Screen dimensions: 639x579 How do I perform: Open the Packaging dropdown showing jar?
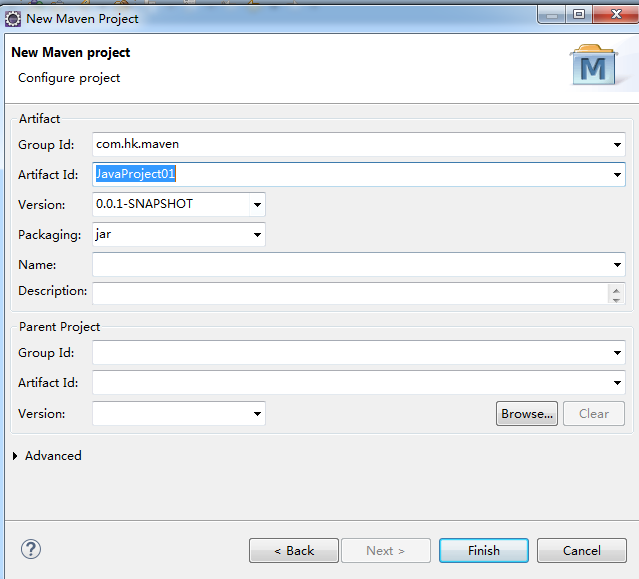coord(257,235)
